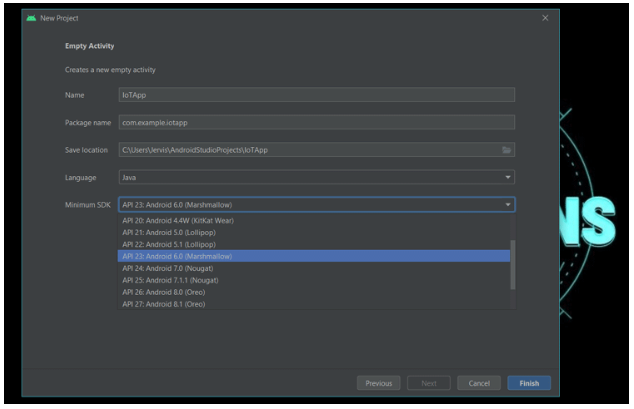
Task: Expand the Language dropdown
Action: pos(508,177)
